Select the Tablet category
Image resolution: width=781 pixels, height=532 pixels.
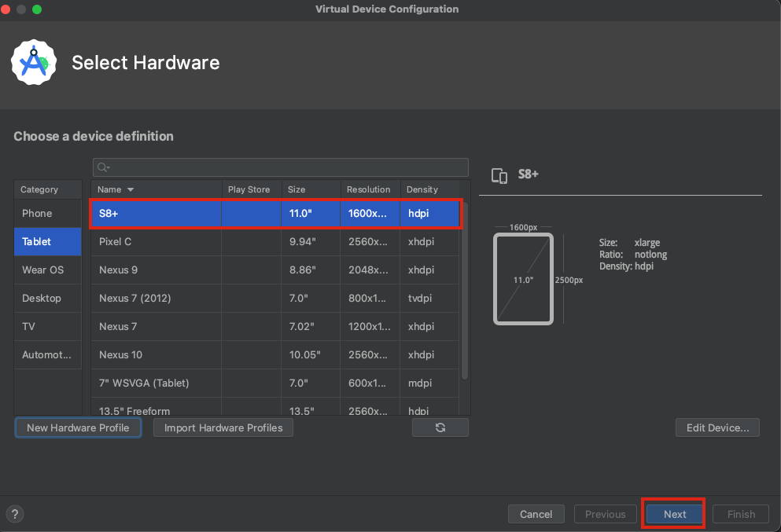tap(48, 242)
